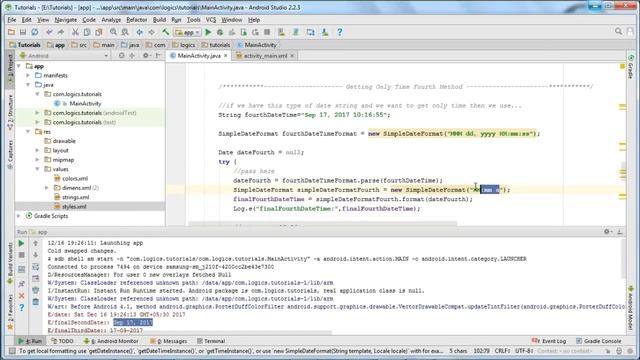This screenshot has width=640, height=360.
Task: Navigate forward with the right arrow icon
Action: (151, 32)
